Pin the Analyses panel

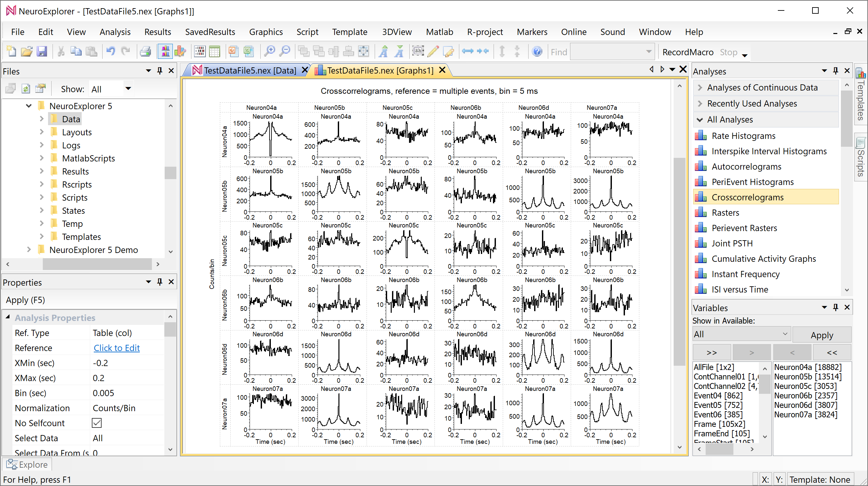(x=836, y=71)
